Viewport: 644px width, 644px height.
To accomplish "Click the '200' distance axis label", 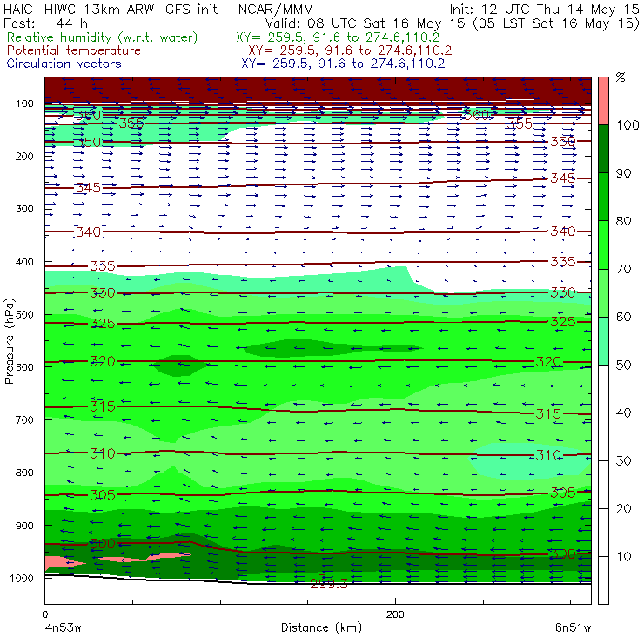I will pyautogui.click(x=395, y=614).
